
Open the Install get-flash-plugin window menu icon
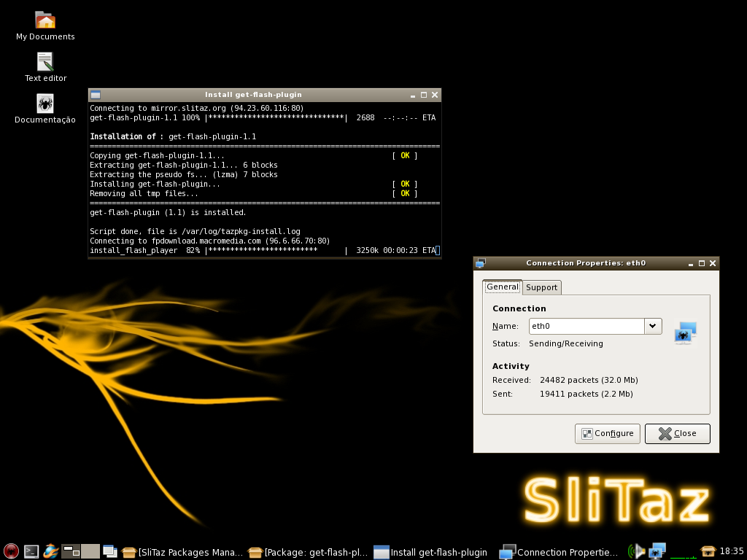tap(96, 94)
